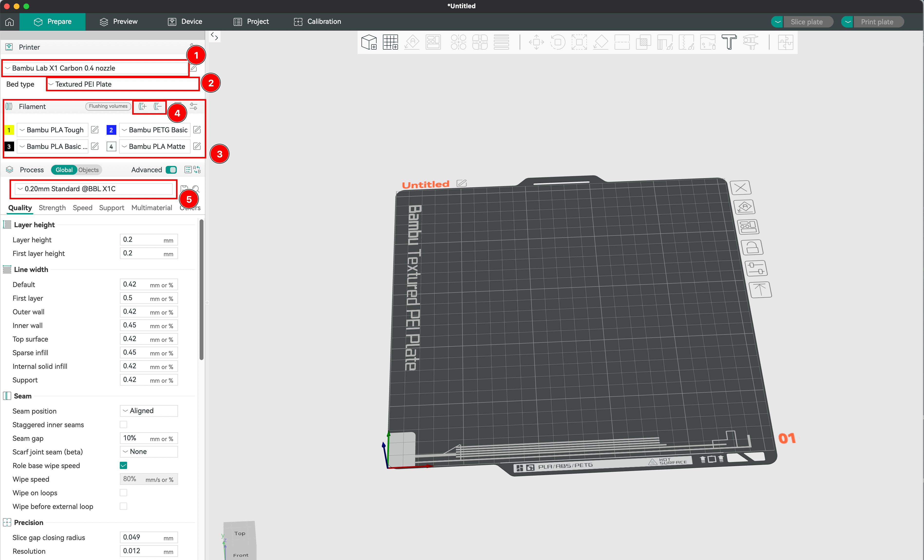Viewport: 924px width, 560px height.
Task: Collapse the sidebar with arrow toggle
Action: click(x=214, y=36)
